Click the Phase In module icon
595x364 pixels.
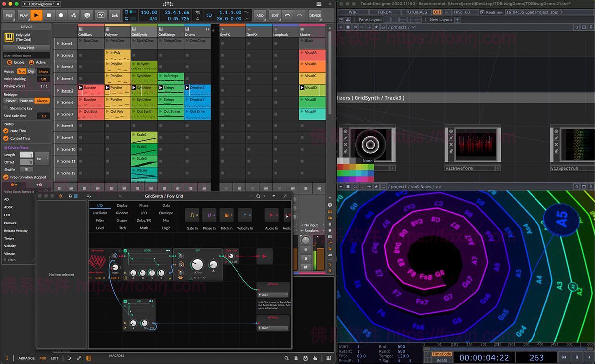pyautogui.click(x=210, y=214)
